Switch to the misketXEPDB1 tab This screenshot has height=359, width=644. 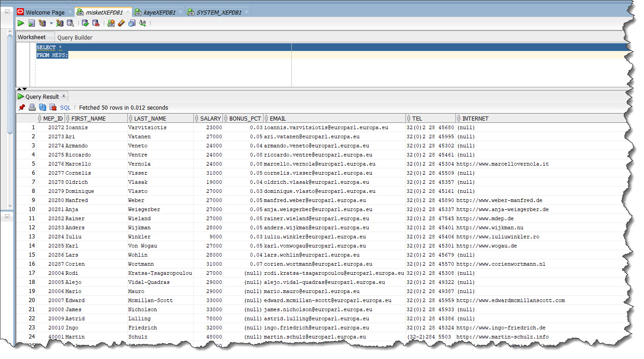coord(104,12)
